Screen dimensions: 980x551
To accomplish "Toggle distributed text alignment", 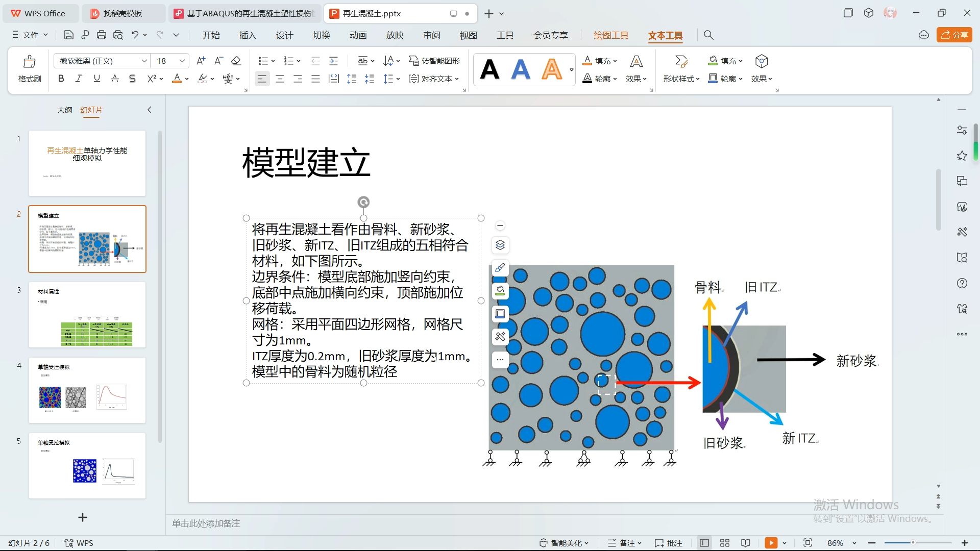I will click(x=333, y=79).
